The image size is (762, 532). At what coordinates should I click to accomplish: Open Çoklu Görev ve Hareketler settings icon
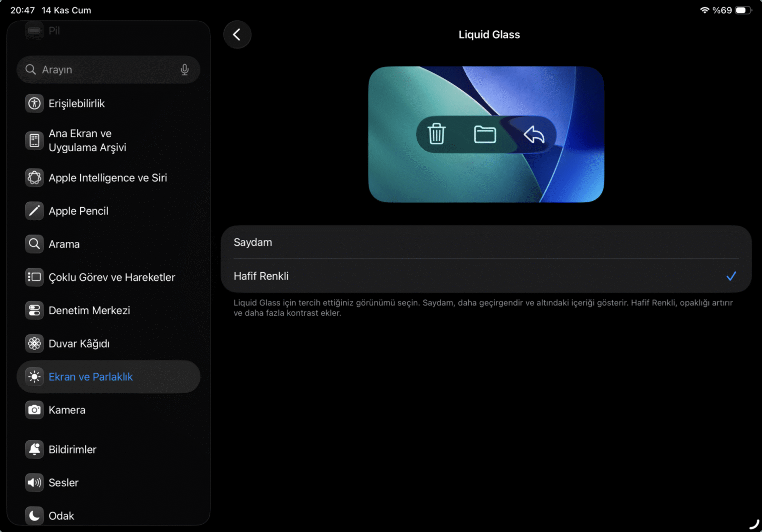click(34, 277)
